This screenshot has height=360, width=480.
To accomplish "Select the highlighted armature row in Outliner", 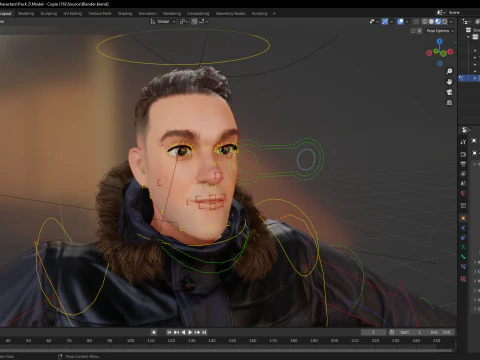I will click(469, 78).
